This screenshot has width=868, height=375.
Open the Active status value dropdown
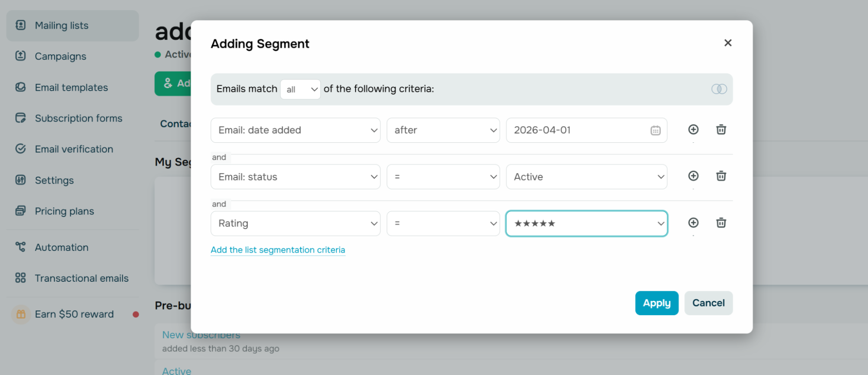586,177
